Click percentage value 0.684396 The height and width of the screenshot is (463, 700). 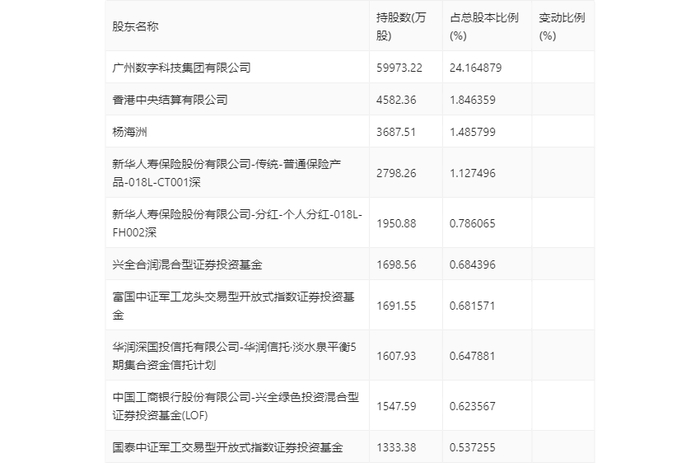(x=472, y=264)
